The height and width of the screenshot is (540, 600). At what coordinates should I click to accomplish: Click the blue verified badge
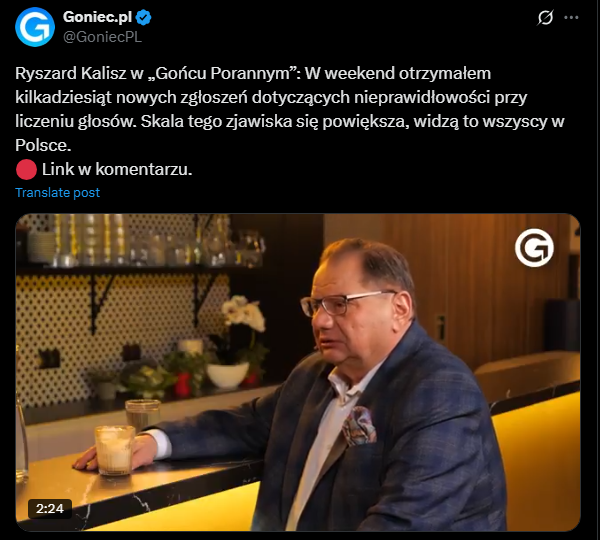143,18
